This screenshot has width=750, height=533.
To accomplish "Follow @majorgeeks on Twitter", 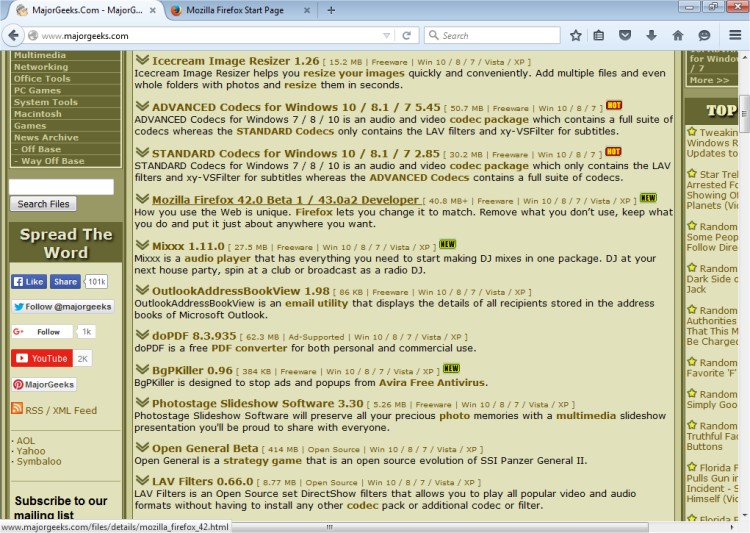I will [x=63, y=307].
